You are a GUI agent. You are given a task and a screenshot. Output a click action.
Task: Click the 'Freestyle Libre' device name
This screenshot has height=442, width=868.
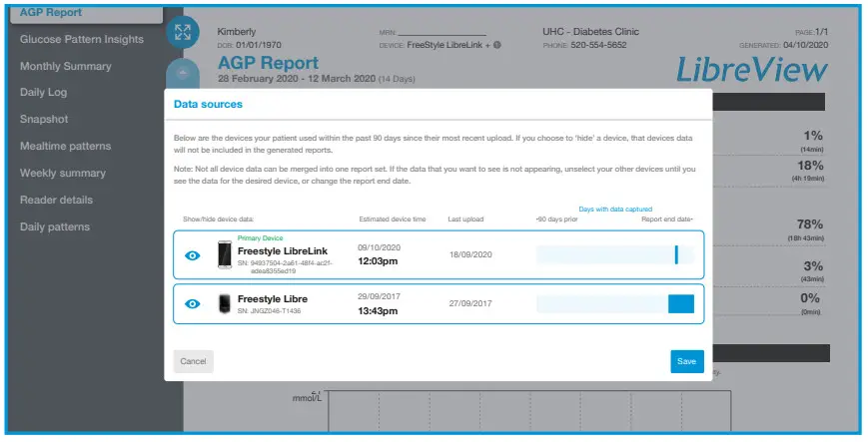[x=273, y=299]
